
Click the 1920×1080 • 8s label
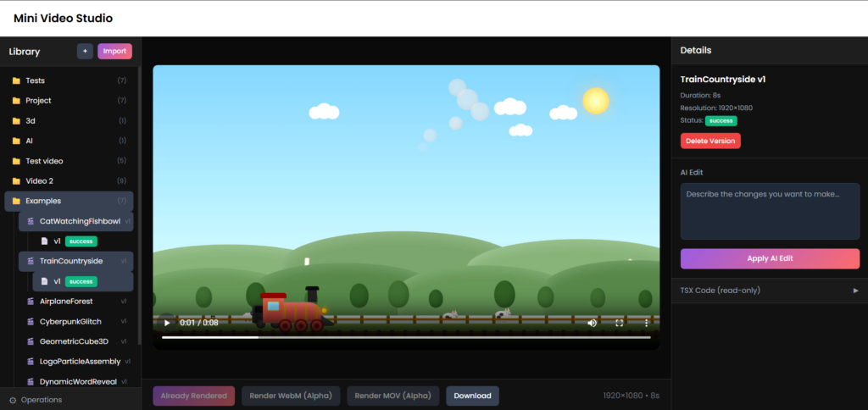631,396
